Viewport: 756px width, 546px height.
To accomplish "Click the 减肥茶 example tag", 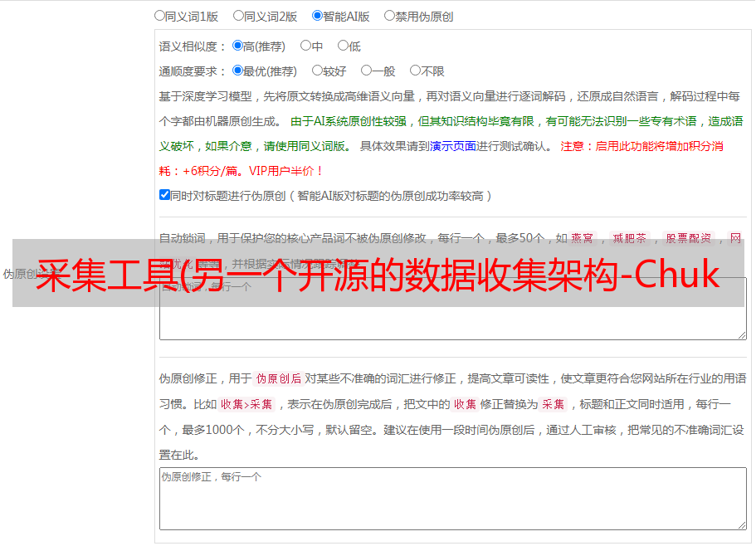I will (x=629, y=238).
